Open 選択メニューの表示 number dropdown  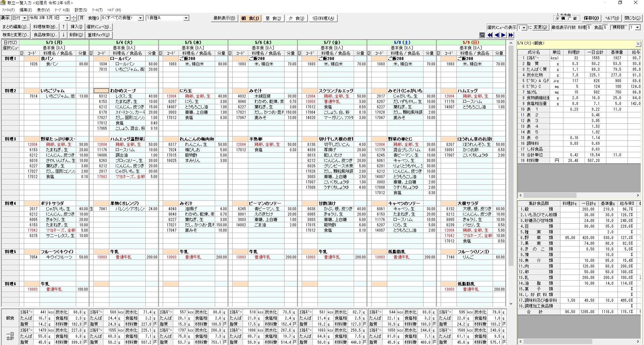click(x=524, y=27)
